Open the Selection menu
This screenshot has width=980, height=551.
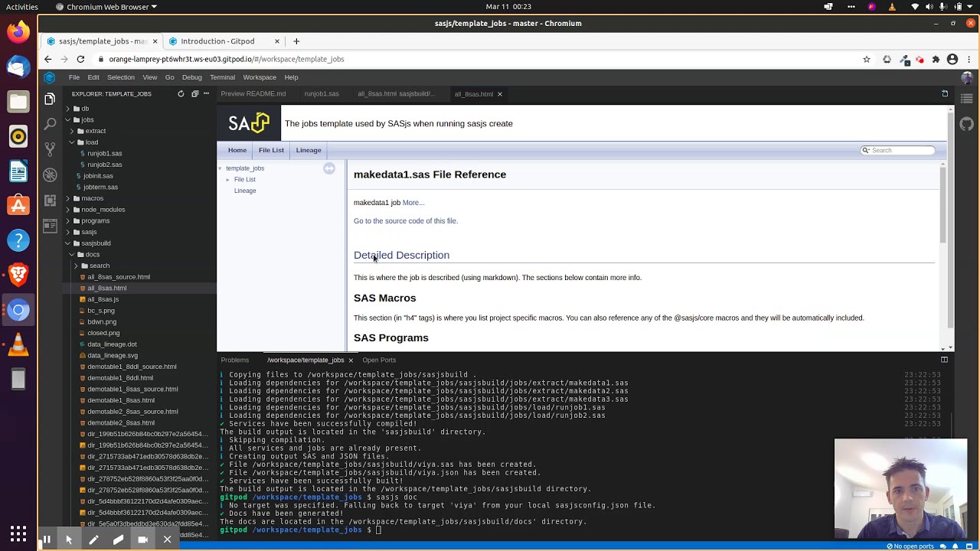[120, 77]
